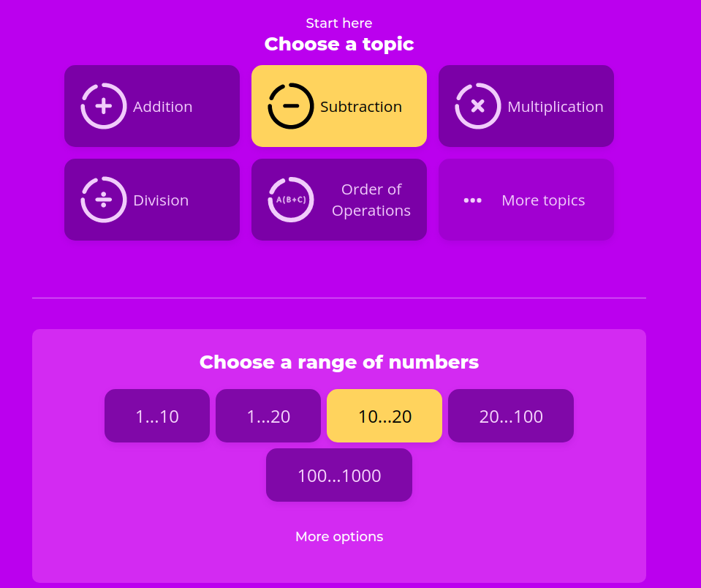Click the multiplication cross icon
Viewport: 701px width, 588px height.
[x=477, y=105]
